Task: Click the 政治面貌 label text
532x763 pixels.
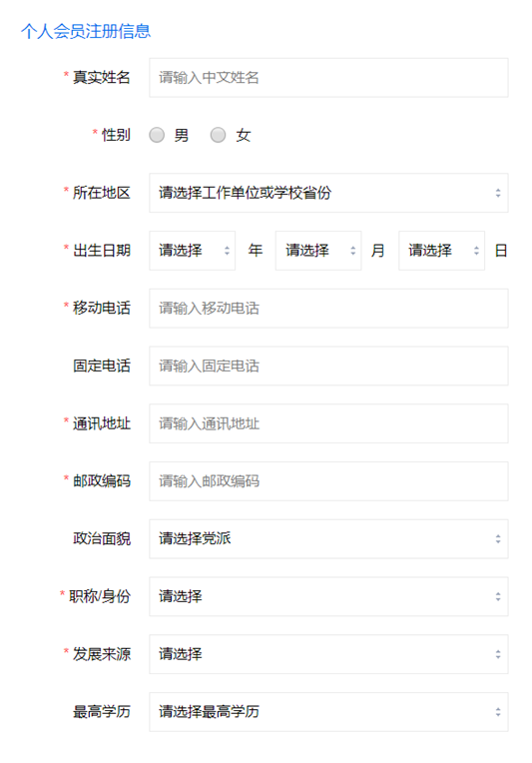Action: [x=102, y=538]
